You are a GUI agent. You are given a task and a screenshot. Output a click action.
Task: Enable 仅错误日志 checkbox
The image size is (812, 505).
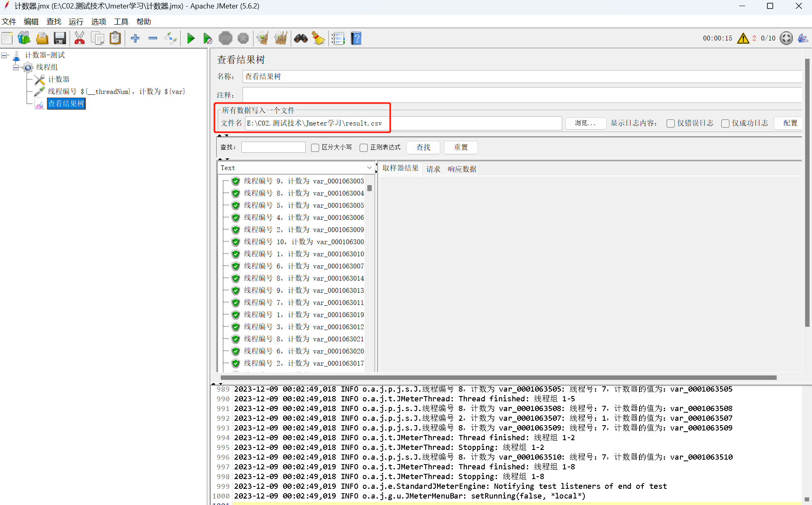pyautogui.click(x=671, y=124)
